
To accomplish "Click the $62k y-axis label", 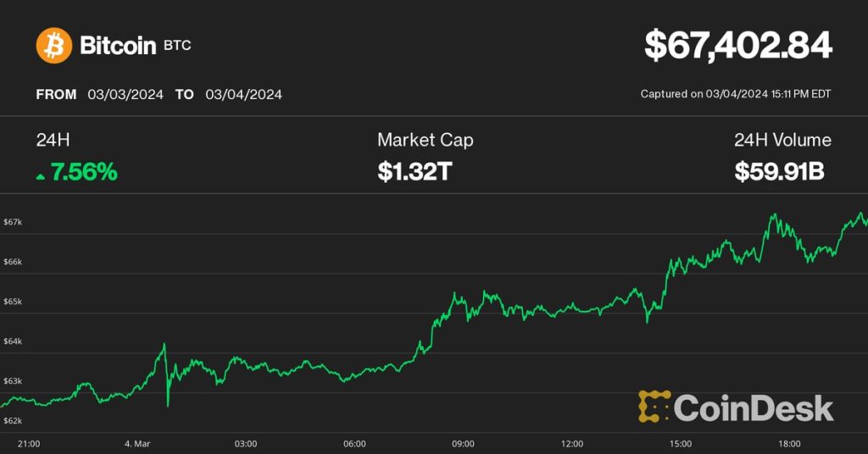I will pos(12,421).
